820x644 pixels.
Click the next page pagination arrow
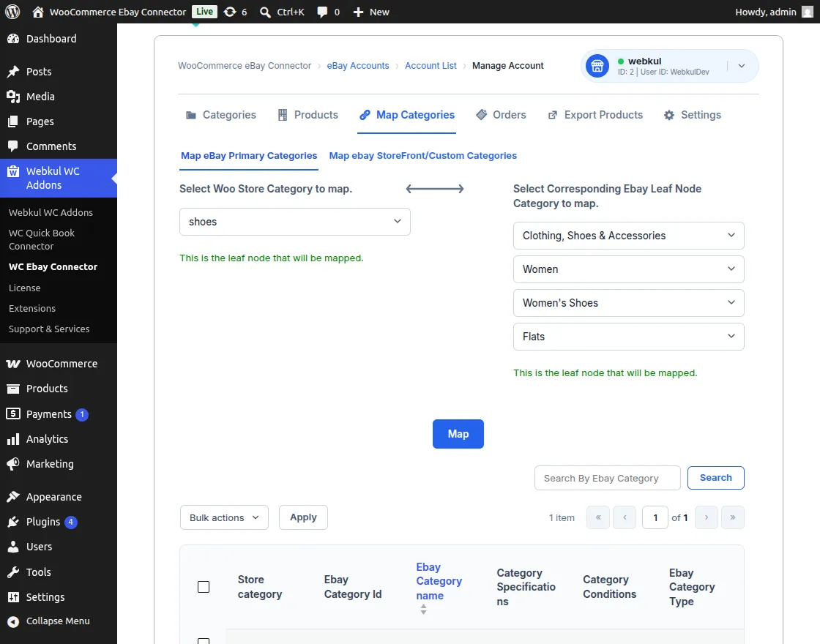[707, 517]
